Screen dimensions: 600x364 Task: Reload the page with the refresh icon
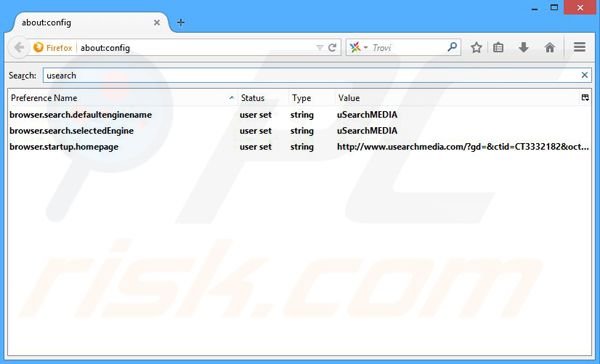pos(332,47)
